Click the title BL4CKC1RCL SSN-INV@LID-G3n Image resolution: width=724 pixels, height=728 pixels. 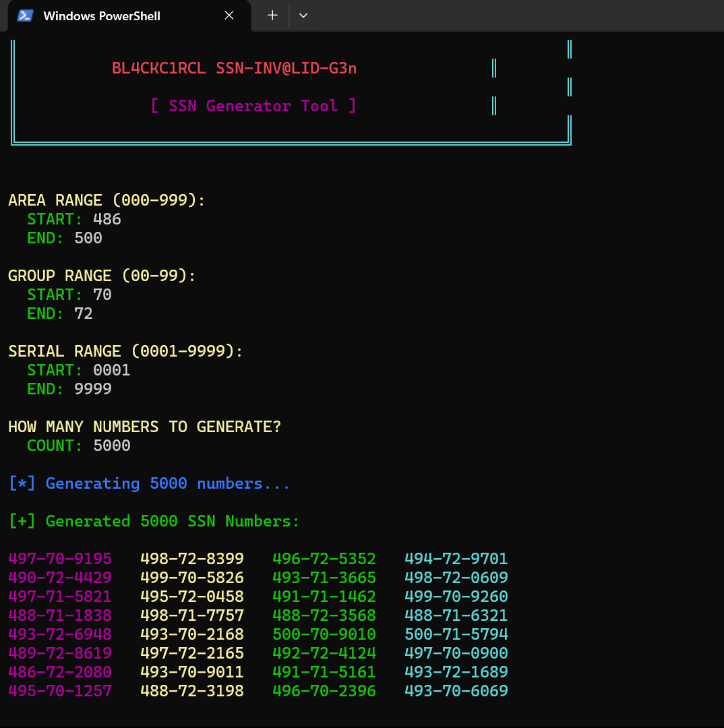click(x=234, y=68)
